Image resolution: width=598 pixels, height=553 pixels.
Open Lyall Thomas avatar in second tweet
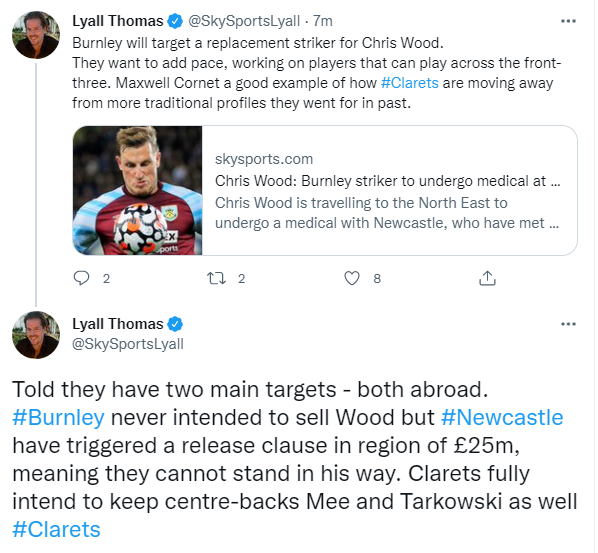[36, 335]
